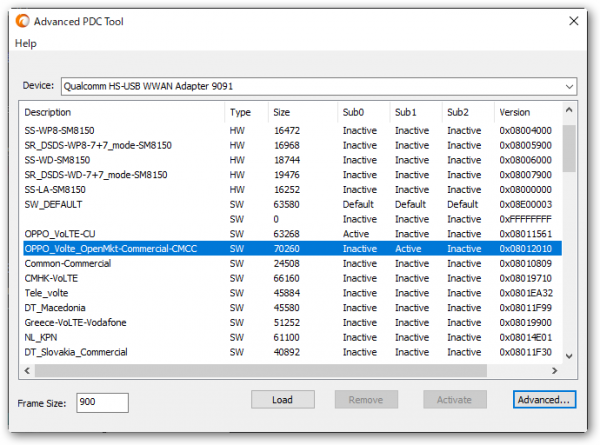
Task: Click the Sub2 column header
Action: click(x=468, y=112)
